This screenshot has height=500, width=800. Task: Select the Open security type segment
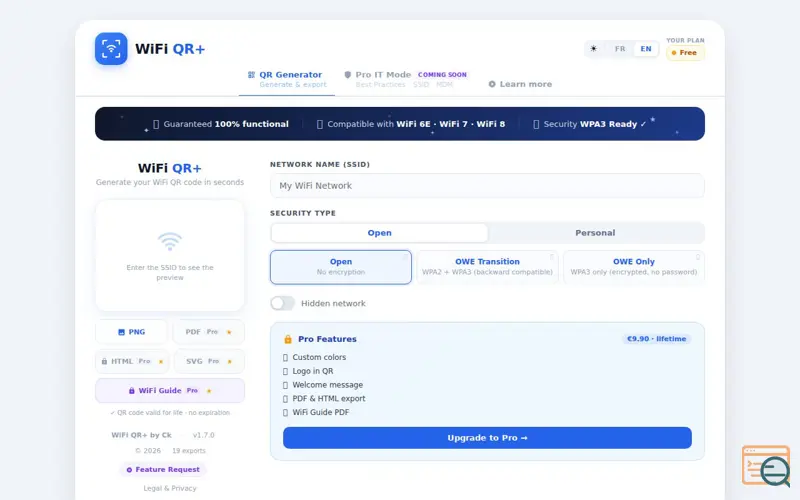(x=379, y=233)
